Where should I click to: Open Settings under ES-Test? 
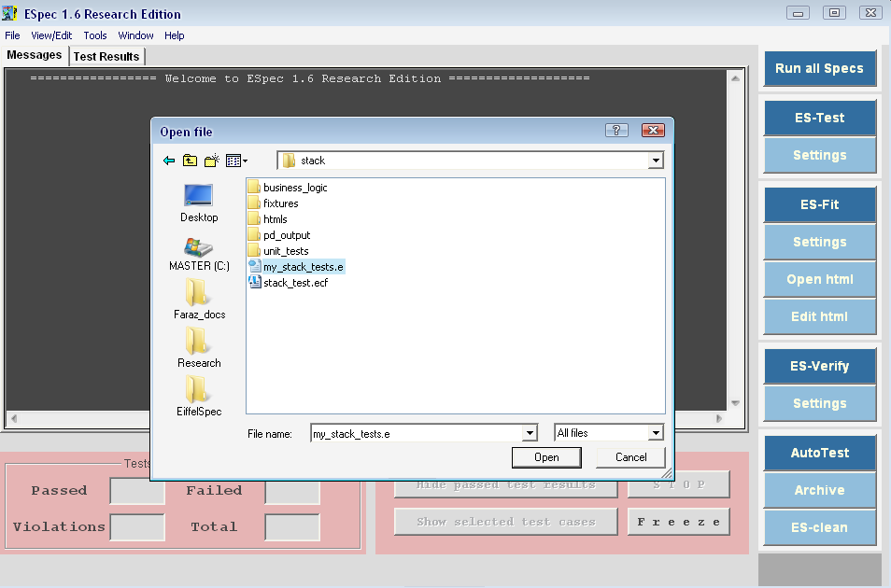pyautogui.click(x=819, y=155)
